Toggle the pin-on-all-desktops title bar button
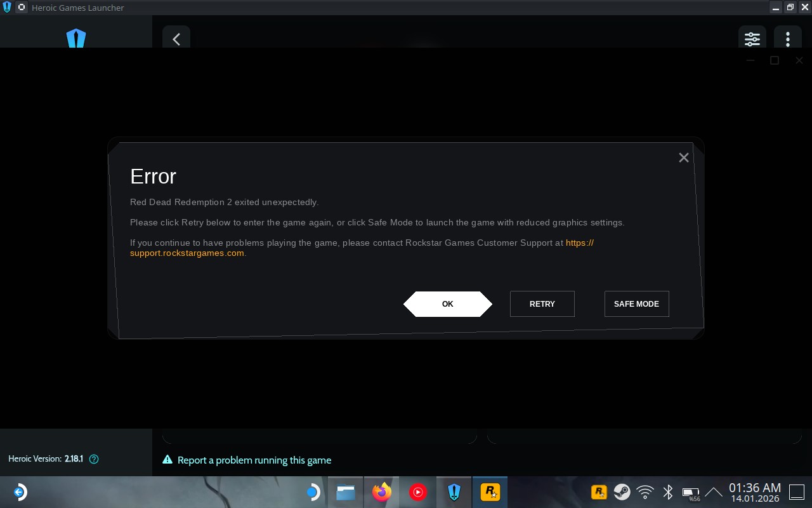This screenshot has width=812, height=508. coord(21,8)
